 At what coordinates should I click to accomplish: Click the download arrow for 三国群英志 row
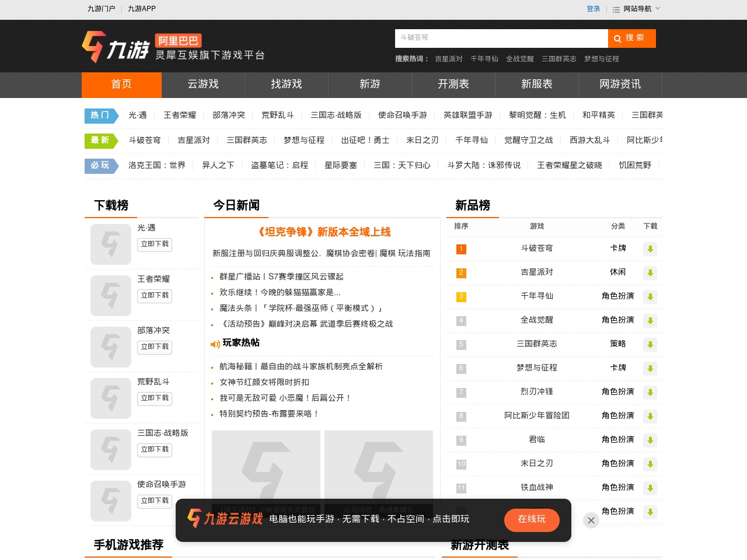650,345
